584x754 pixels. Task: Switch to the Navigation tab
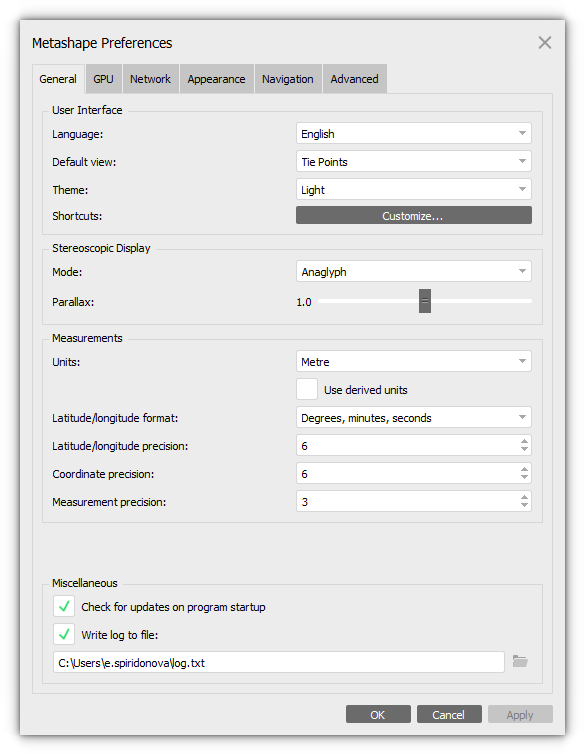click(288, 79)
